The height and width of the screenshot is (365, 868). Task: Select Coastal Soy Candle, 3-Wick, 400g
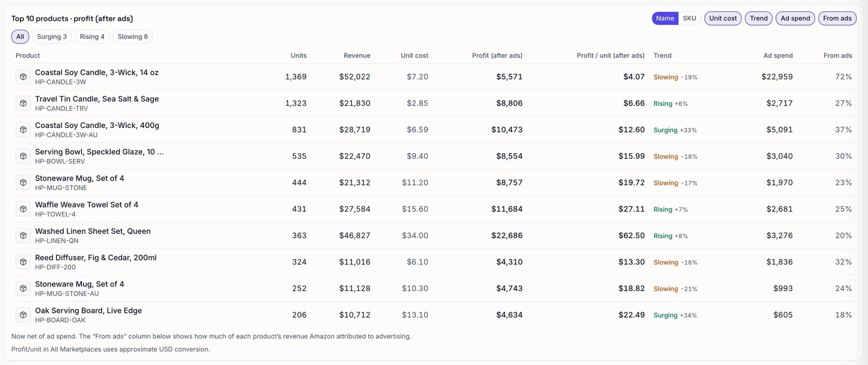[x=97, y=125]
